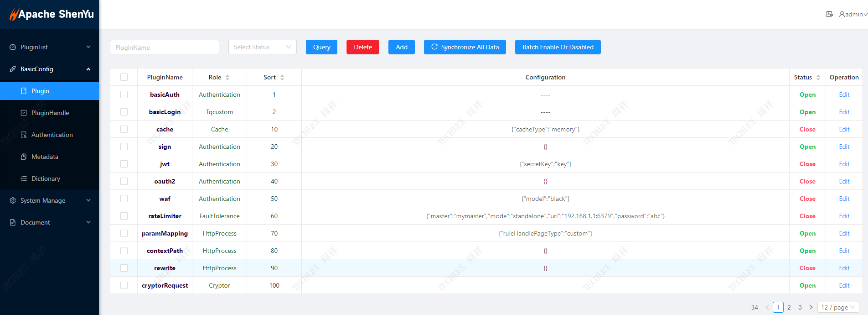Click Batch Enable Or Disabled button

click(x=558, y=47)
